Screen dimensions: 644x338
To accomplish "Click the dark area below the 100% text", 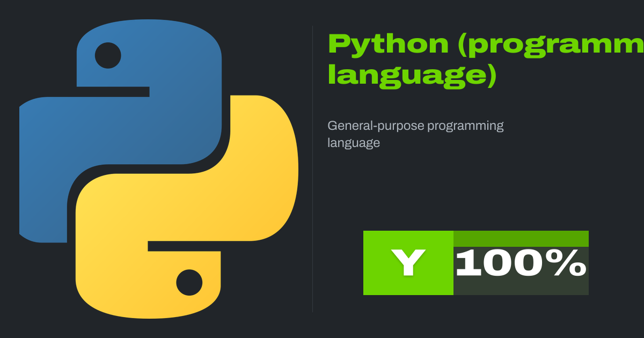I will [x=521, y=287].
